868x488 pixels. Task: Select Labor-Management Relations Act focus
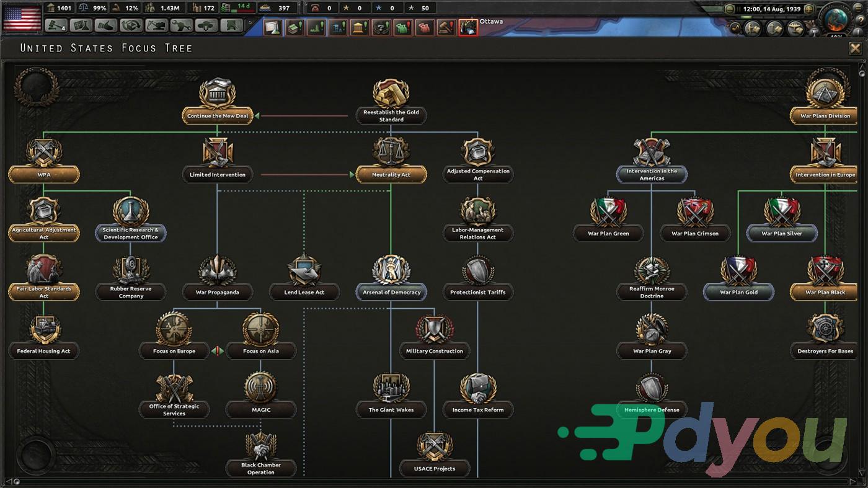point(477,219)
